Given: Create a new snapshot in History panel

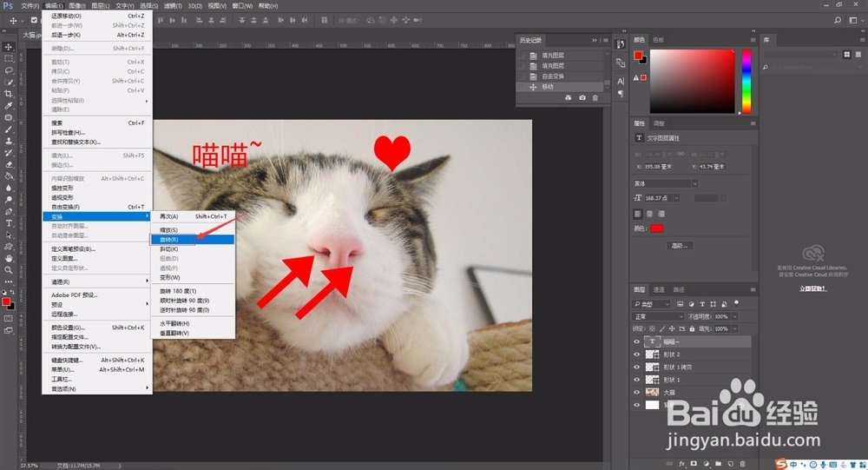Looking at the screenshot, I should tap(582, 97).
